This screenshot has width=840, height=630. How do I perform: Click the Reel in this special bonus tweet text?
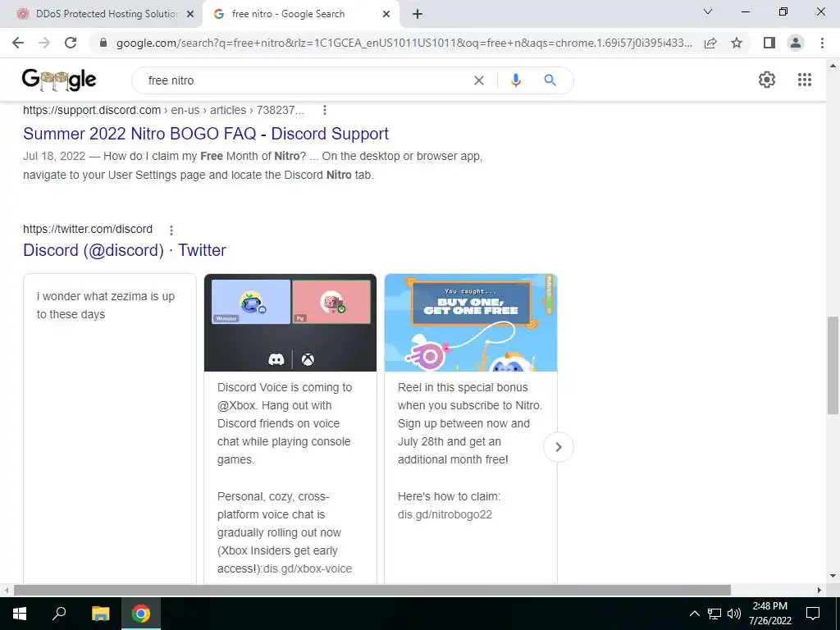(470, 423)
